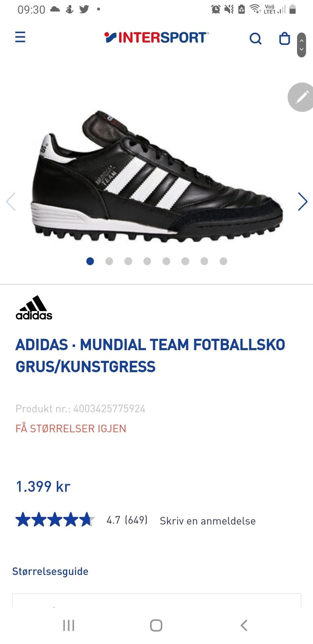Image resolution: width=313 pixels, height=644 pixels.
Task: Tap the Adidas brand logo
Action: [34, 308]
